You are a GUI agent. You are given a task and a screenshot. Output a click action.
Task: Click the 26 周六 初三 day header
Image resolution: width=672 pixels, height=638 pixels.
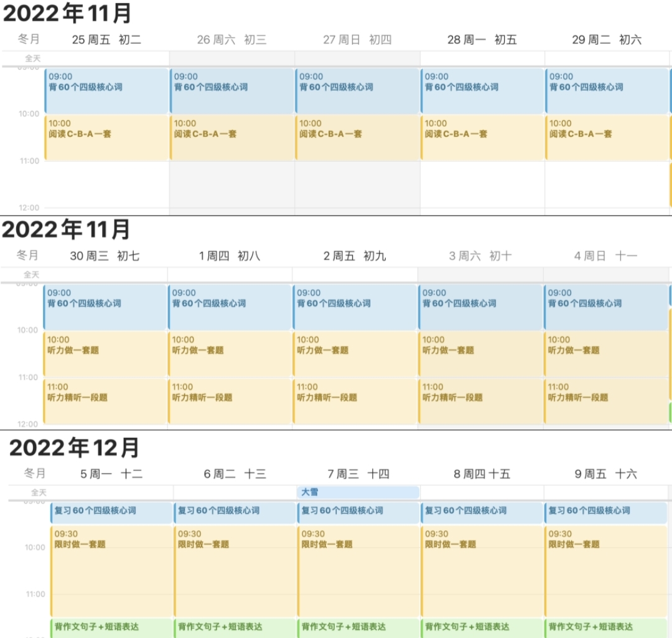tap(231, 40)
